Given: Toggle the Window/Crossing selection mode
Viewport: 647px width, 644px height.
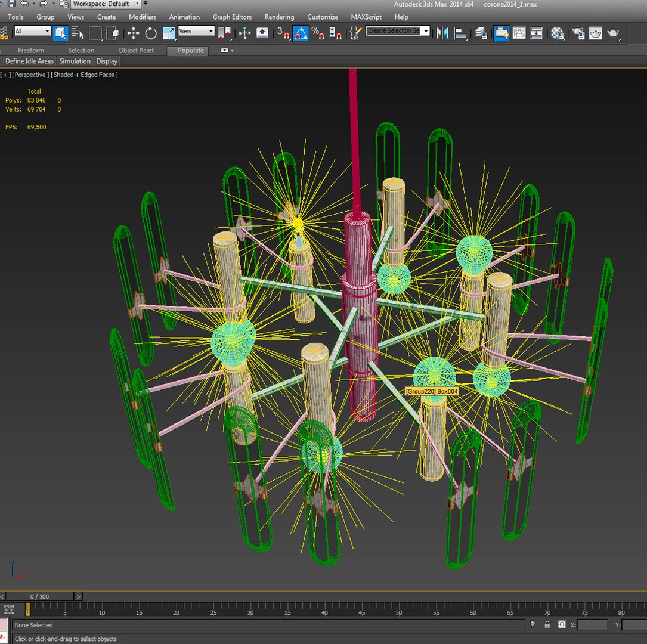Looking at the screenshot, I should click(x=112, y=33).
